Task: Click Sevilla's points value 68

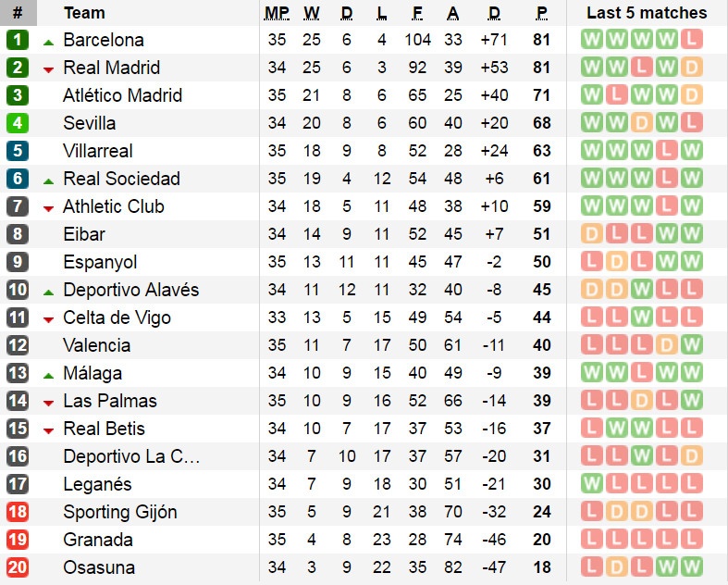Action: 541,123
